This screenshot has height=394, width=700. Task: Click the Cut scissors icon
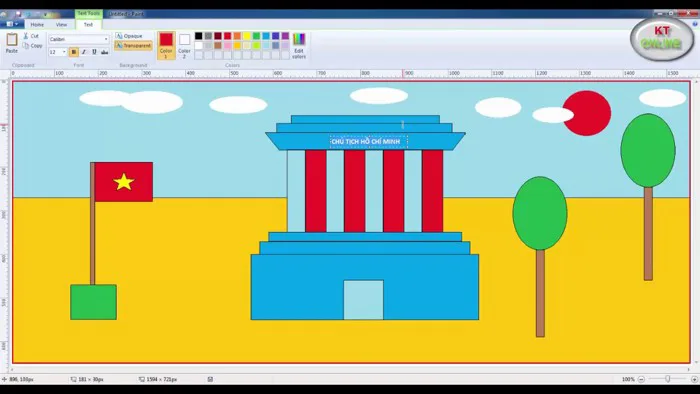(x=26, y=36)
